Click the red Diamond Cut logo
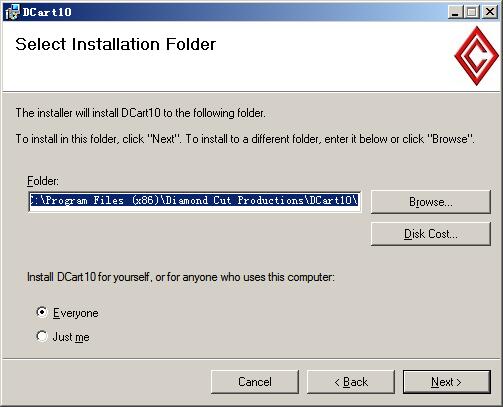Image resolution: width=503 pixels, height=407 pixels. click(x=477, y=55)
